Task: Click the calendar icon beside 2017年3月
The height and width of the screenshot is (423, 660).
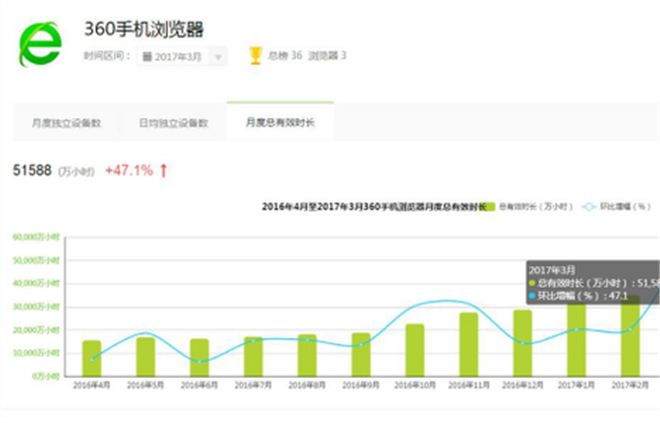Action: (x=147, y=56)
